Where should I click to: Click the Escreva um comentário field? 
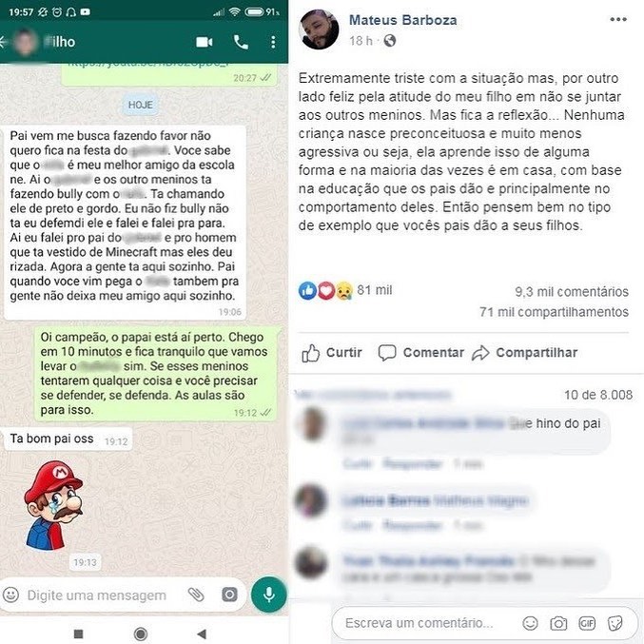tap(419, 623)
